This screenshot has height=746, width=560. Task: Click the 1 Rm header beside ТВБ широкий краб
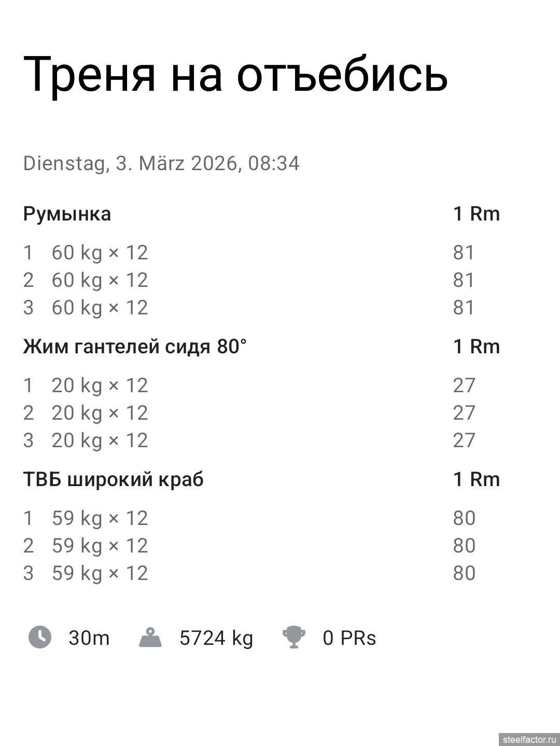[476, 479]
